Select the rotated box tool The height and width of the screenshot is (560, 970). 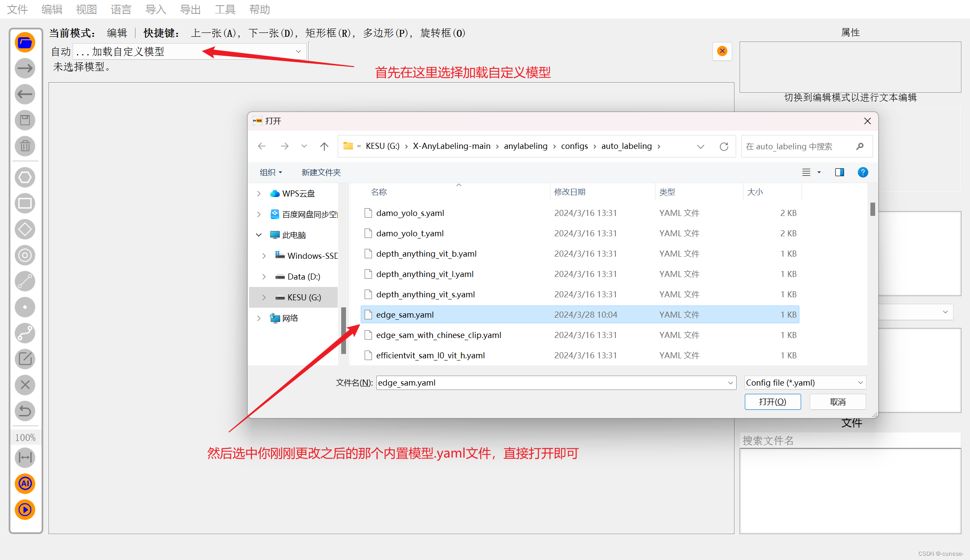(25, 229)
